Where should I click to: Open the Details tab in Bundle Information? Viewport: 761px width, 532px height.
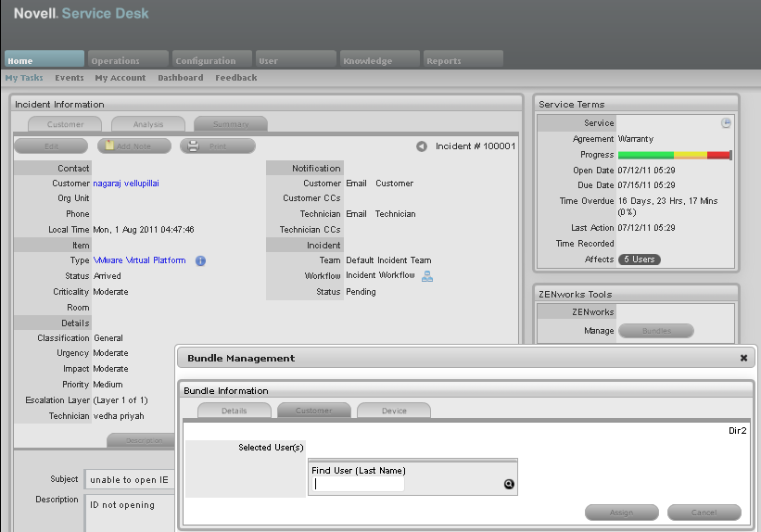235,411
